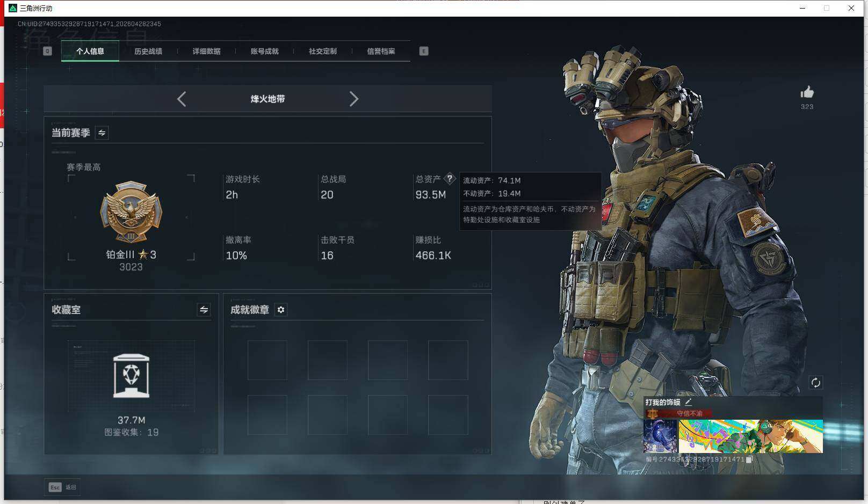Click the 铂金III rank badge emblem

131,212
